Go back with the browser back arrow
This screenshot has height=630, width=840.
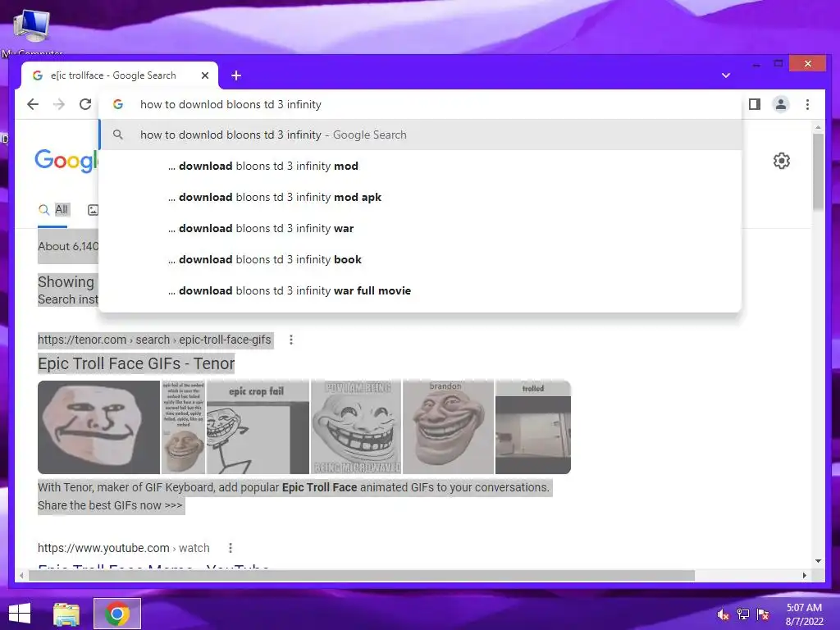coord(33,104)
